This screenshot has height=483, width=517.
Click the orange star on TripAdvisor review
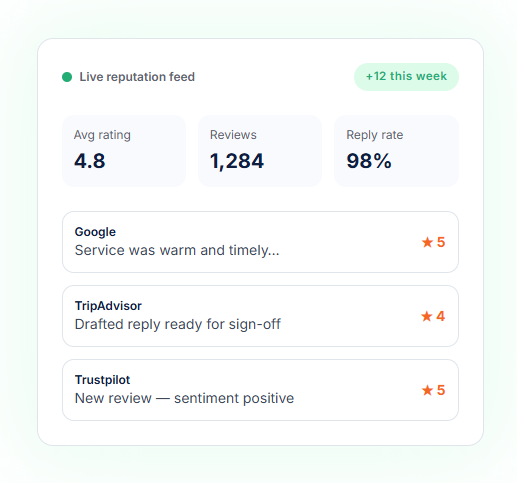click(x=427, y=316)
